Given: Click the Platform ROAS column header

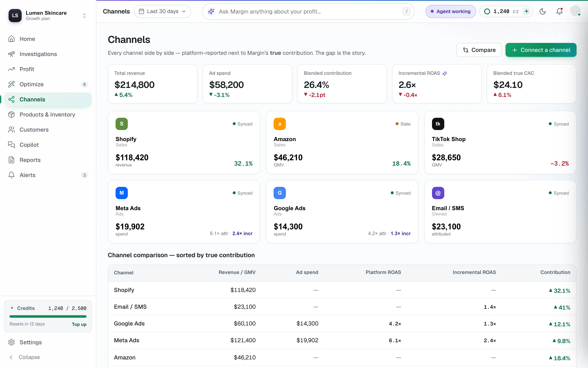Looking at the screenshot, I should point(383,272).
